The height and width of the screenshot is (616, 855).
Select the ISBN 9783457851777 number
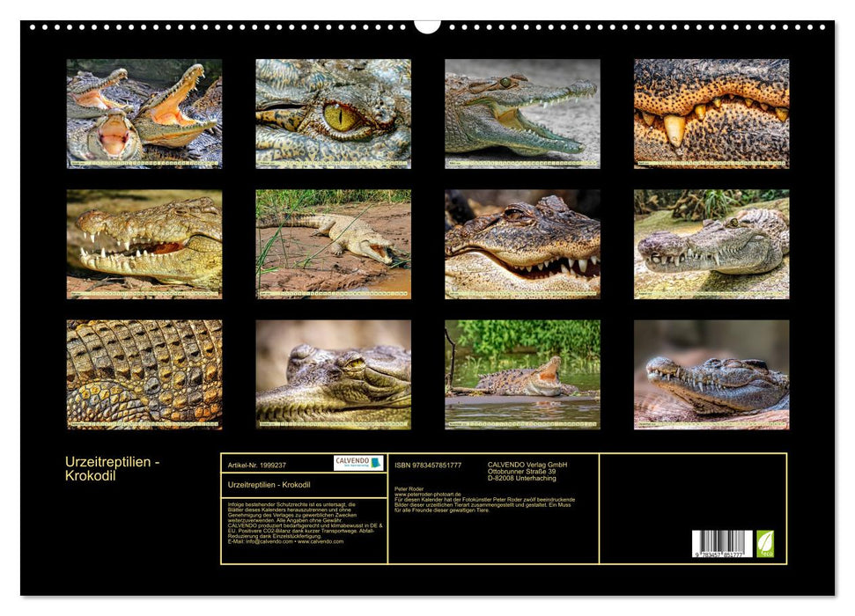pyautogui.click(x=427, y=466)
